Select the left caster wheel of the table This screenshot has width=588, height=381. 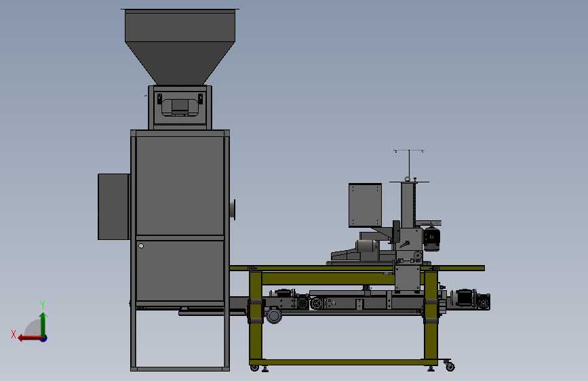(254, 368)
